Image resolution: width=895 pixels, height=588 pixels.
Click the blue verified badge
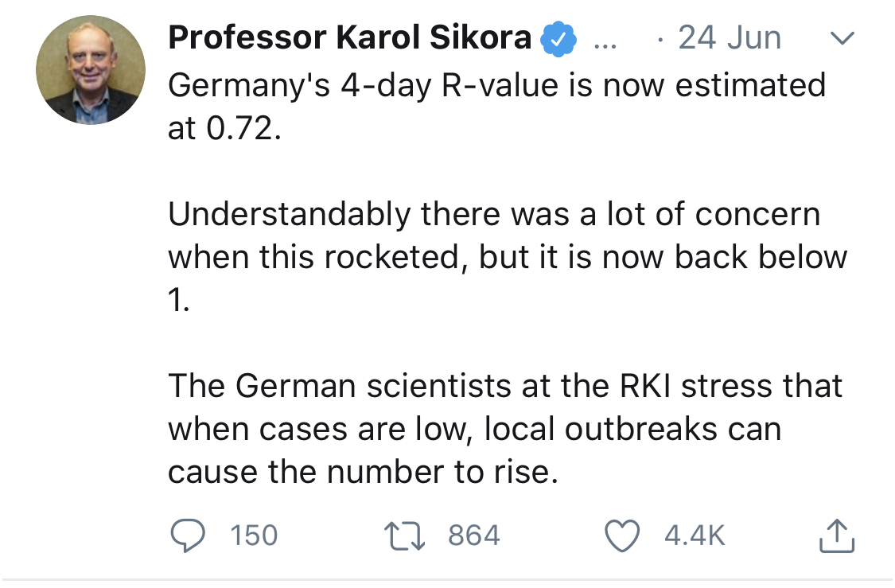(558, 39)
